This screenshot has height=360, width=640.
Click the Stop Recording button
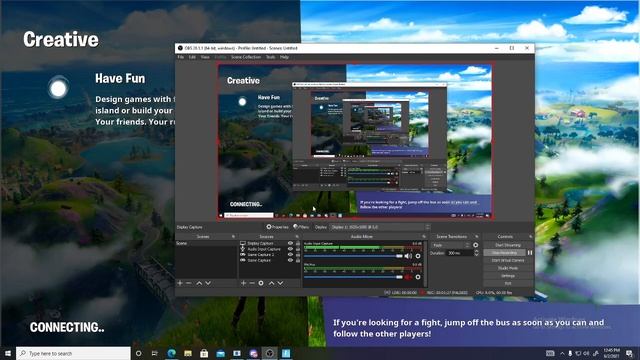point(504,253)
